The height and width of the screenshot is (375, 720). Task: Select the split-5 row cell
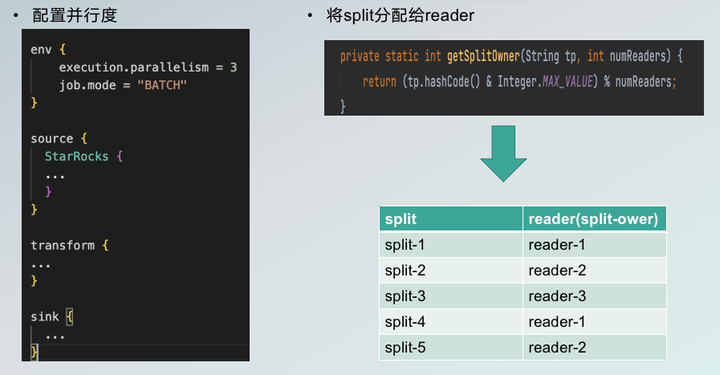(x=451, y=347)
